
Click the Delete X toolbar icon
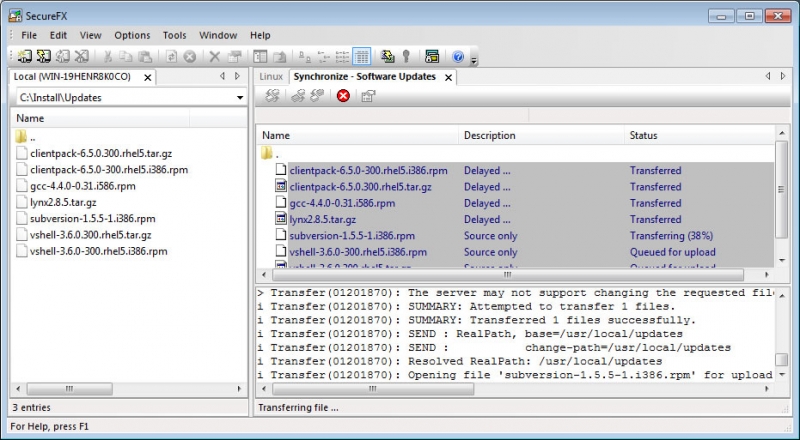pyautogui.click(x=215, y=57)
